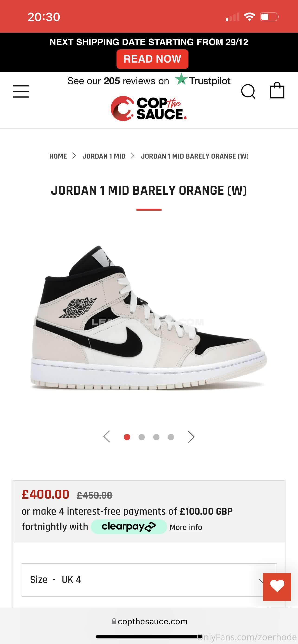Select first red carousel dot
Viewport: 298px width, 644px height.
click(x=127, y=437)
